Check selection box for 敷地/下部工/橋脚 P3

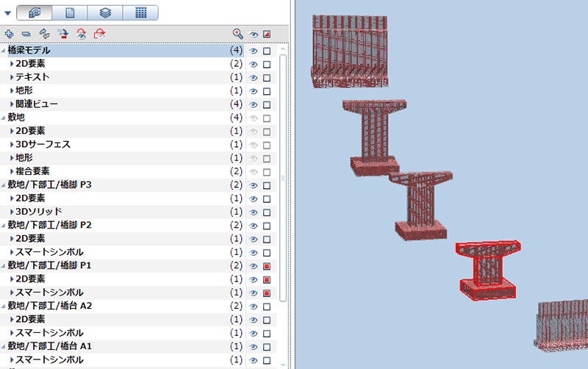(267, 186)
